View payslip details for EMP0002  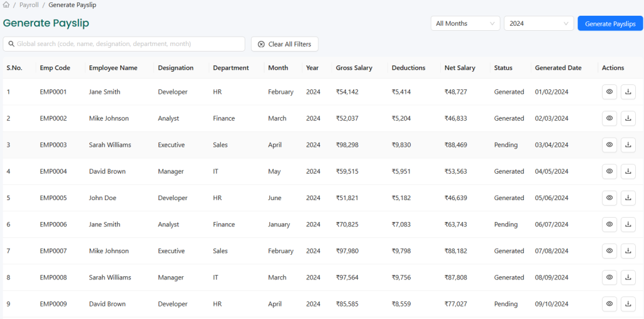point(609,118)
